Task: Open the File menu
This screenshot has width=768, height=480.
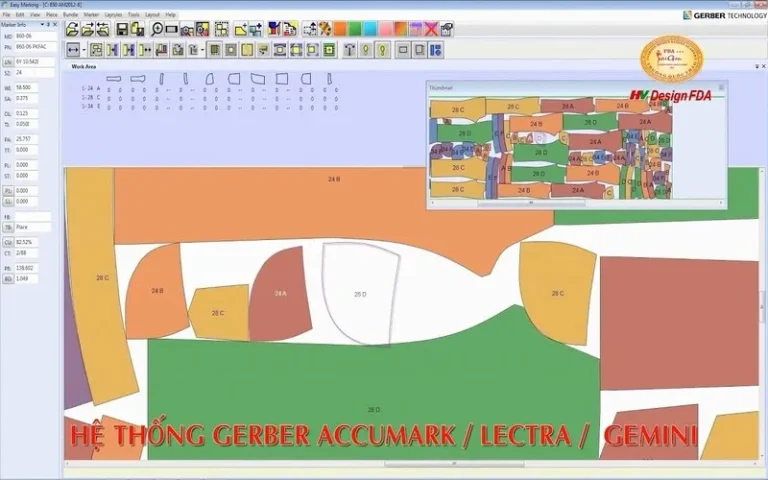Action: (x=6, y=15)
